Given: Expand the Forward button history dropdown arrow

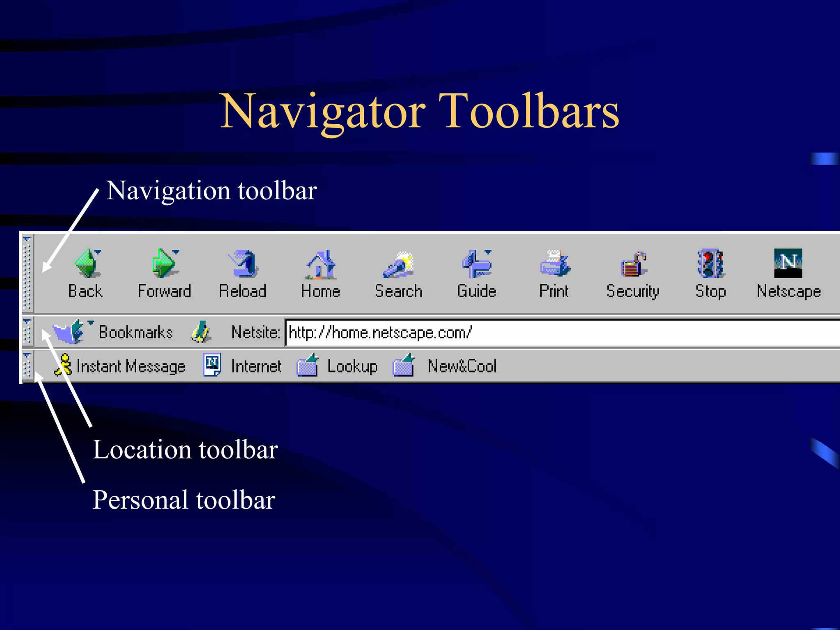Looking at the screenshot, I should [x=176, y=252].
